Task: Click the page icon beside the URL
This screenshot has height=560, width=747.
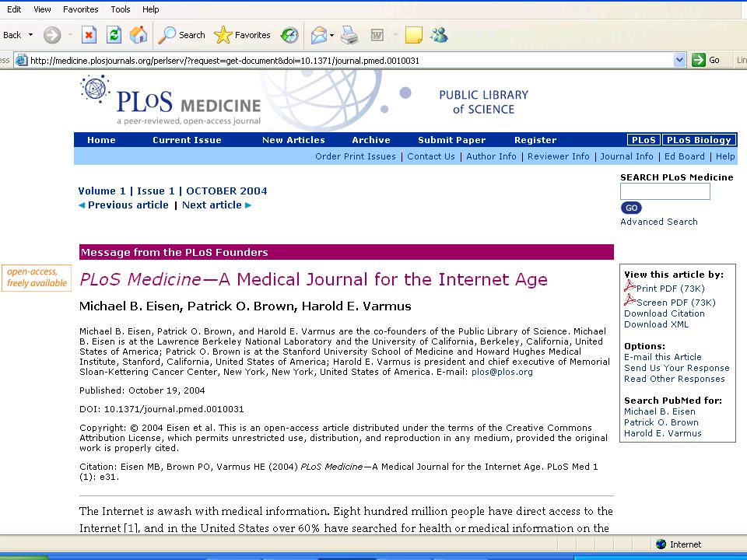Action: 22,61
